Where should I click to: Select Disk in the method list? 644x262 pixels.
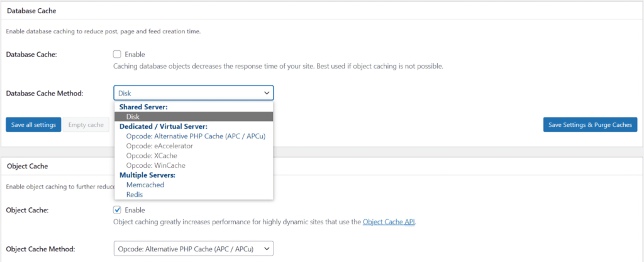tap(133, 116)
